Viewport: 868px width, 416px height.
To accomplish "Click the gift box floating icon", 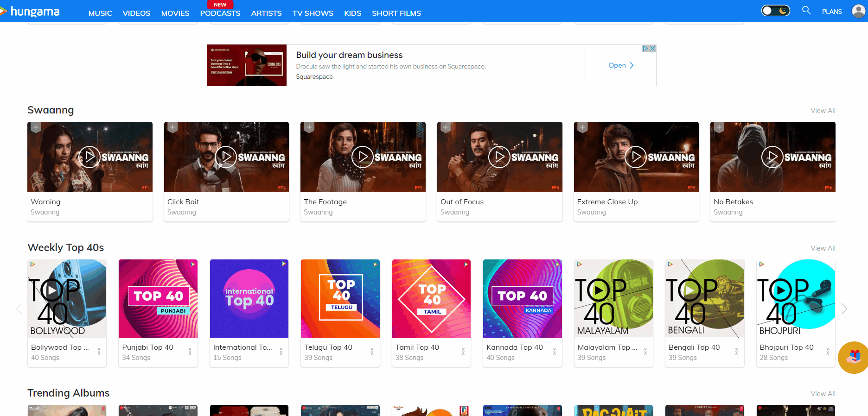I will click(x=854, y=357).
